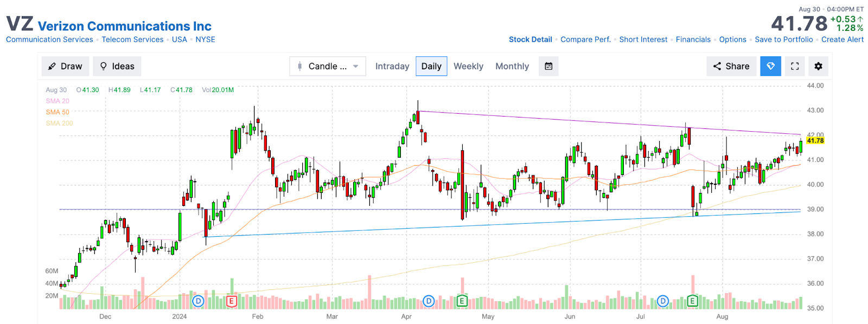Screen dimensions: 868x324
Task: Click the O41.30 open value
Action: point(88,90)
